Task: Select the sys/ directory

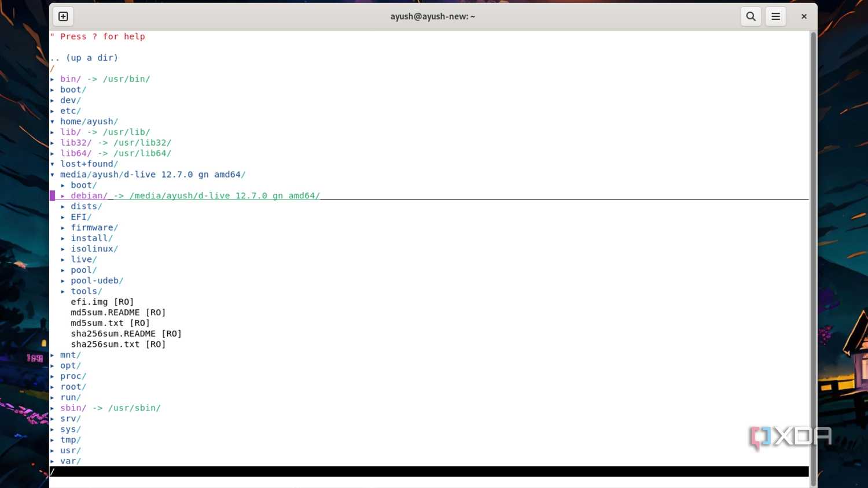Action: click(70, 430)
